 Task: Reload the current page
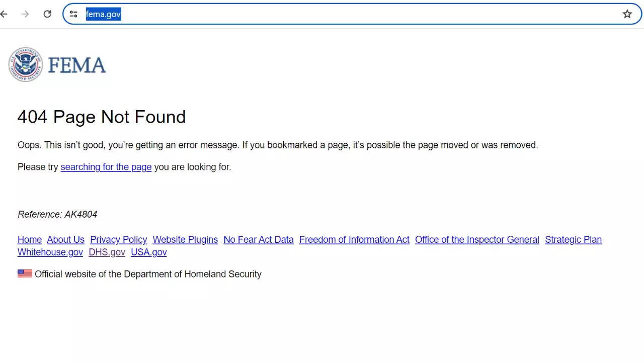click(47, 14)
